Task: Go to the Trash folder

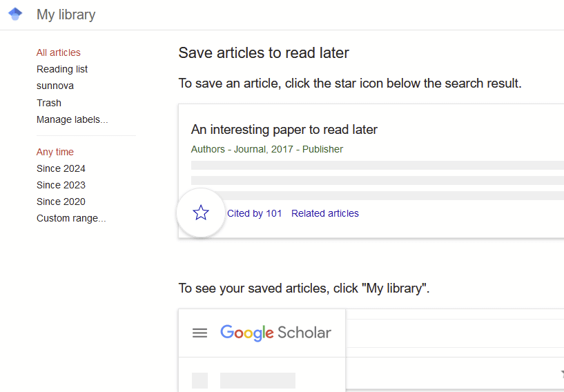Action: 49,103
